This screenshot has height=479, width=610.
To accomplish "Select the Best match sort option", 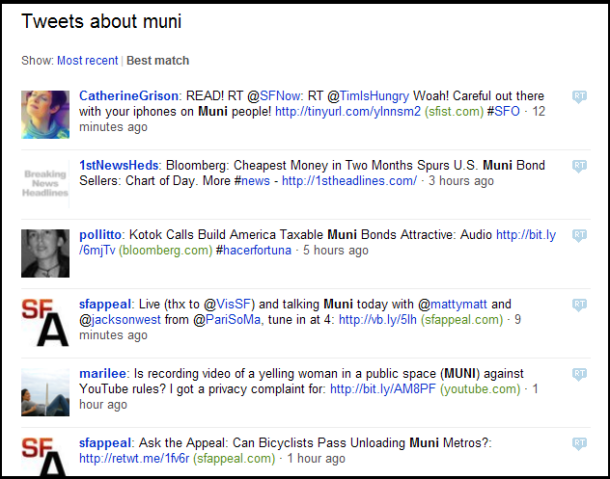I will 157,61.
